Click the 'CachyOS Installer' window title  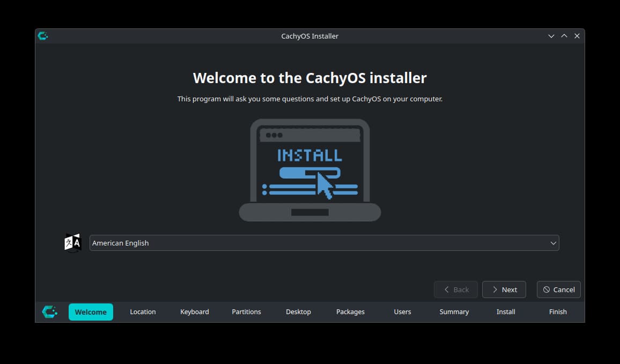click(x=310, y=36)
